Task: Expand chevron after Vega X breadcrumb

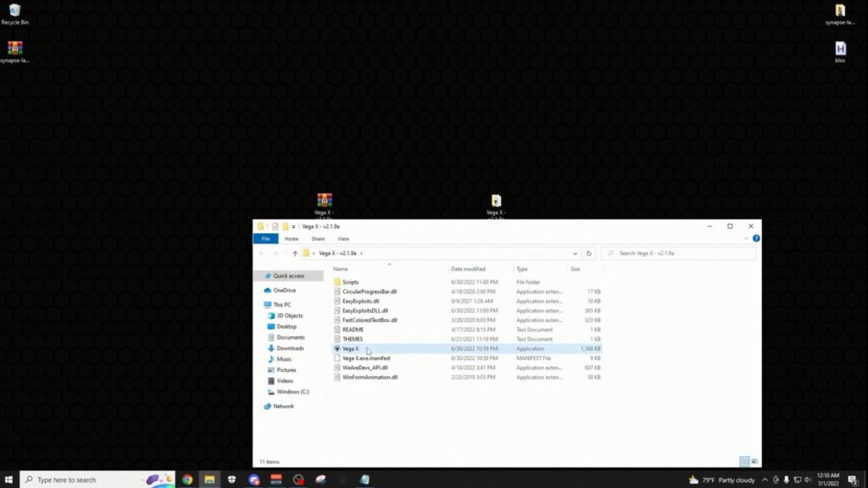Action: [361, 253]
